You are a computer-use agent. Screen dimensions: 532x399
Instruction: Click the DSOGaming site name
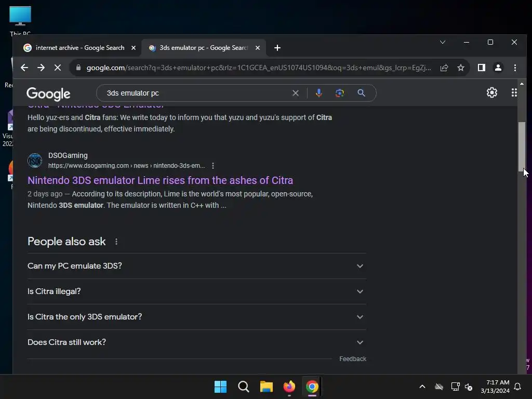68,155
